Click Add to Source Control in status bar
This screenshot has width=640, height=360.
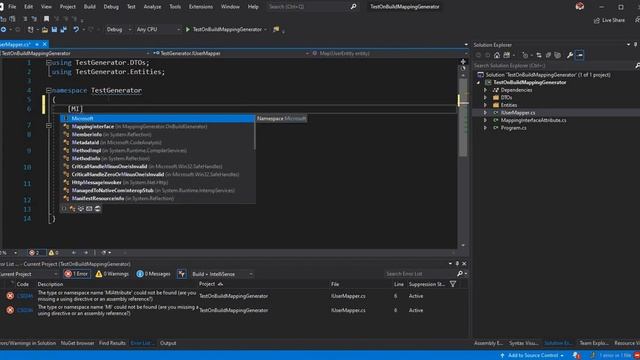click(531, 356)
